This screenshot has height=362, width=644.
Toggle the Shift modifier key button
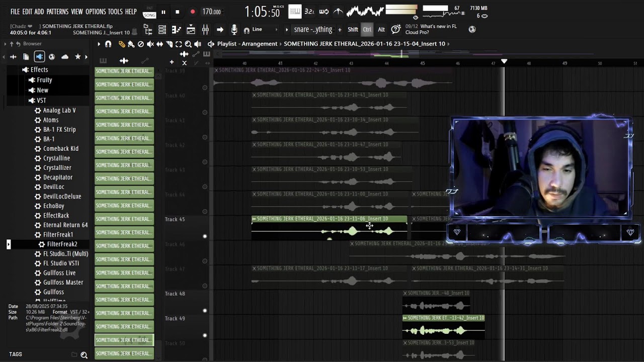[353, 30]
